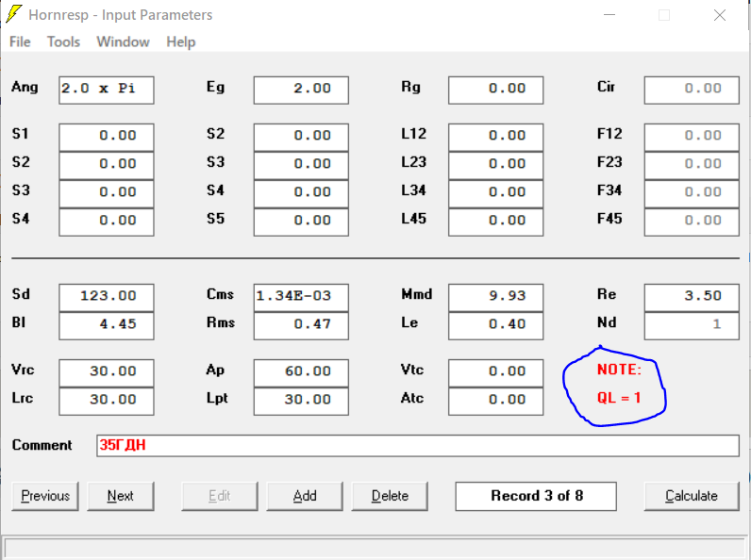Click the L12 input field
The width and height of the screenshot is (751, 560).
pos(495,138)
